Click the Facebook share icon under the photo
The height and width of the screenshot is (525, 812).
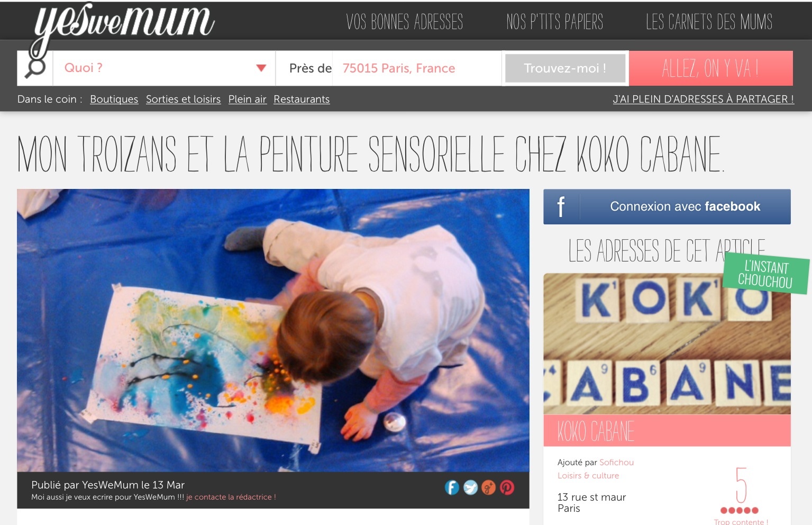pos(452,487)
